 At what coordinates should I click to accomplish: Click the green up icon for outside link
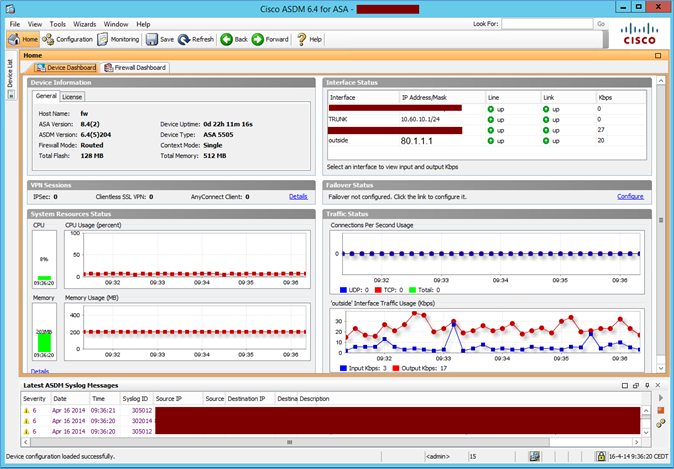tap(546, 141)
